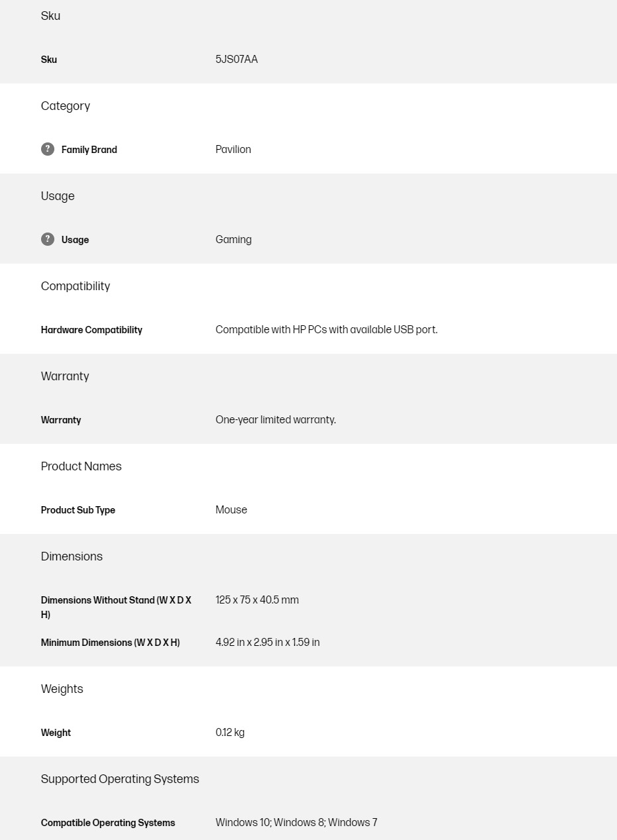Click the Warranty section heading

coord(65,376)
